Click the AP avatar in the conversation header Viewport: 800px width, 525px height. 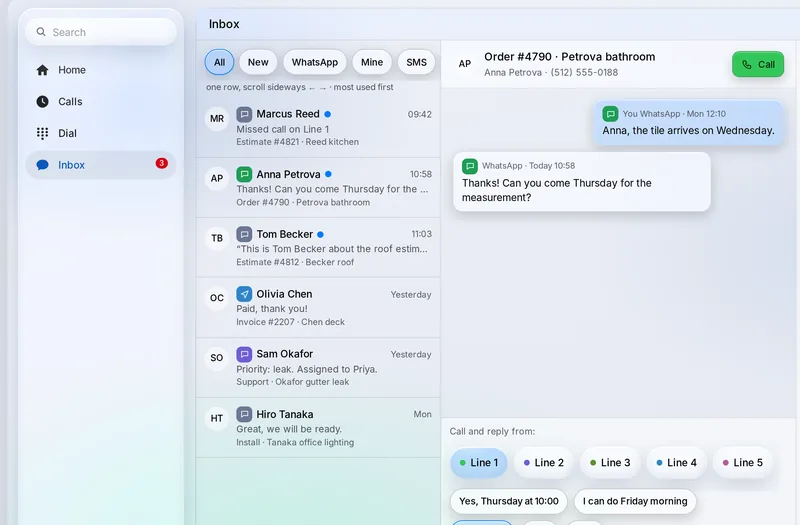(x=465, y=64)
